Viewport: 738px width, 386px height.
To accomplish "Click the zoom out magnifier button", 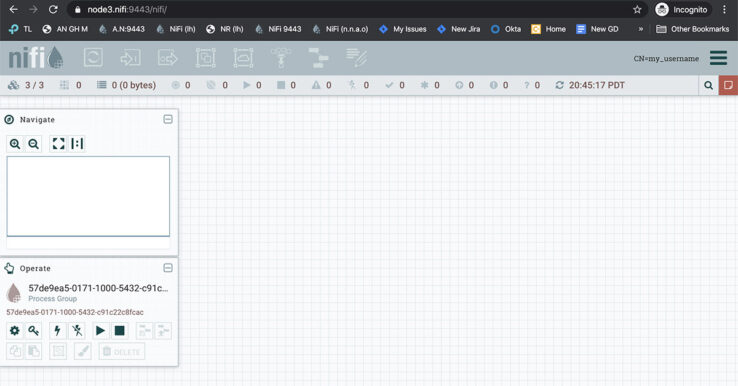I will [x=33, y=144].
